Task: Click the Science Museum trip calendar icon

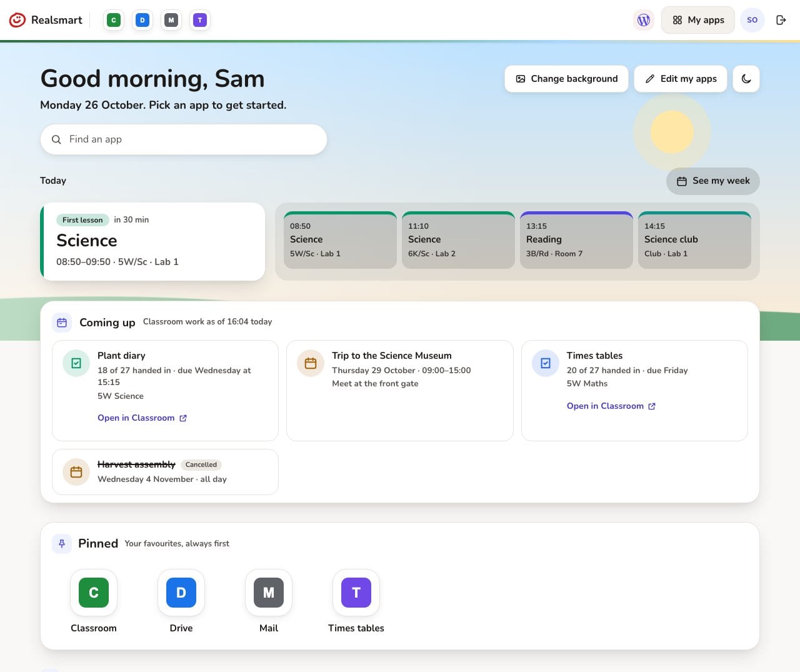Action: [311, 363]
